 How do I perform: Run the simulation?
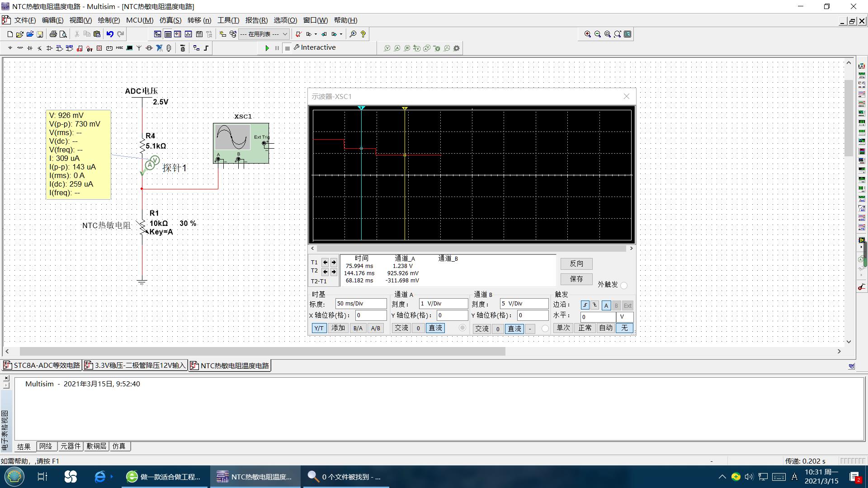(267, 48)
